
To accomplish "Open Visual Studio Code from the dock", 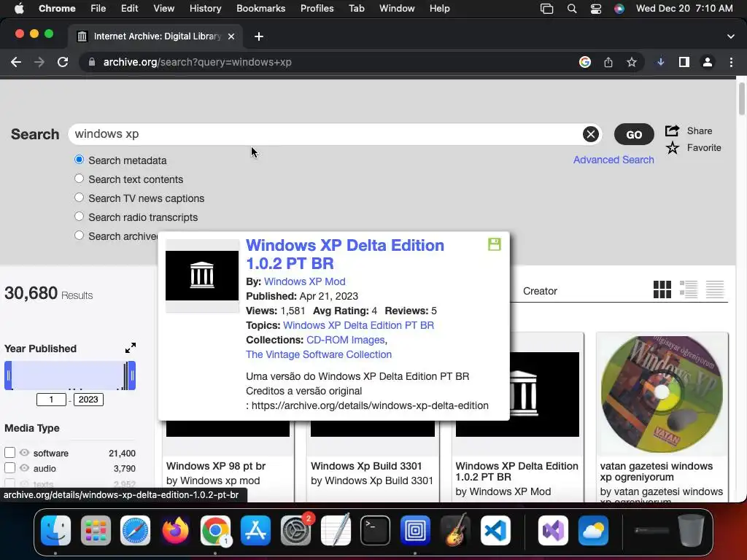I will pyautogui.click(x=495, y=530).
